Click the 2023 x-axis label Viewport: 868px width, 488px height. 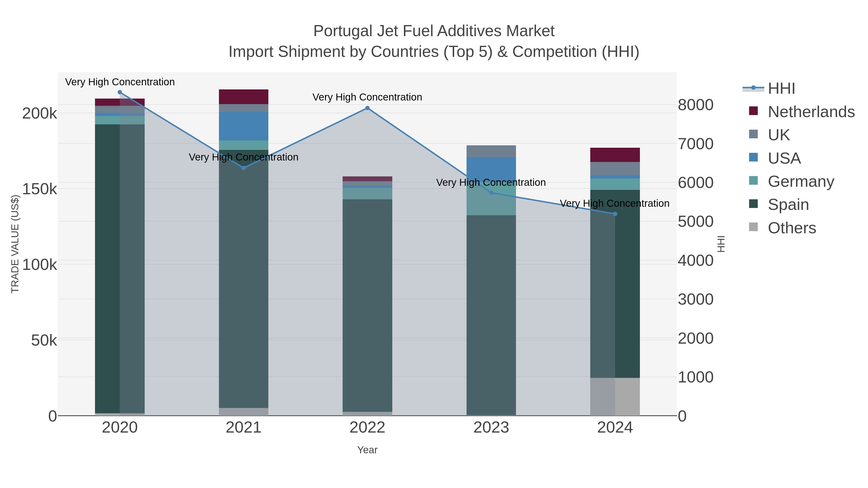click(x=491, y=428)
